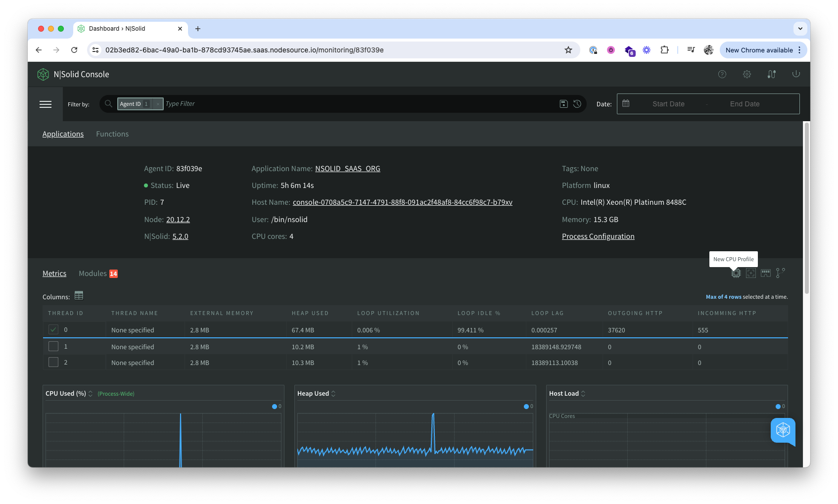Click Incoming HTTP value 555

click(703, 330)
